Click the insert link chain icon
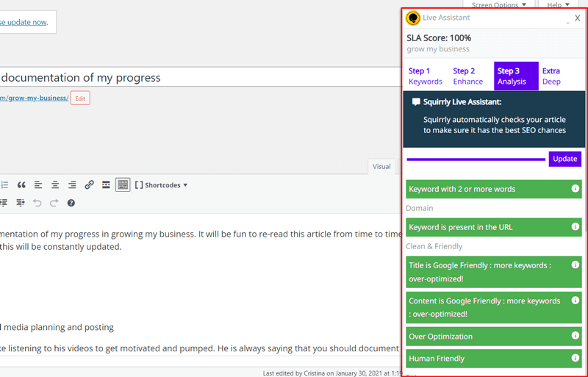The image size is (588, 377). (x=89, y=185)
